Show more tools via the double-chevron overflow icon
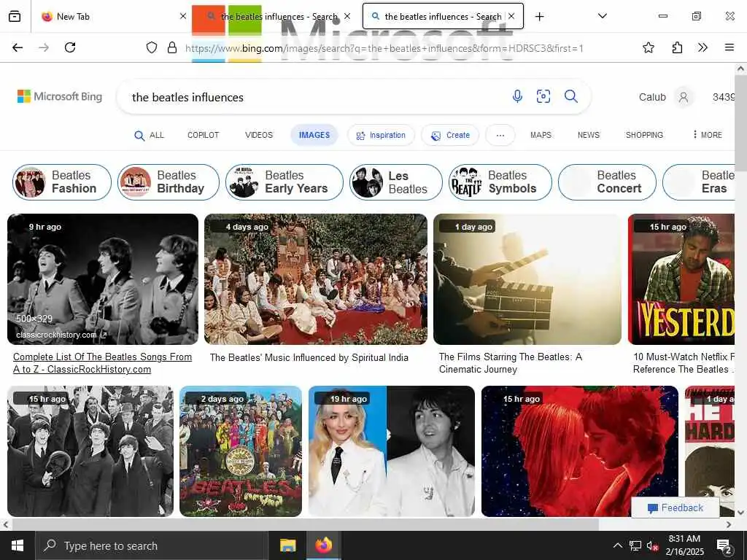Screen dimensions: 747x560 pos(703,47)
